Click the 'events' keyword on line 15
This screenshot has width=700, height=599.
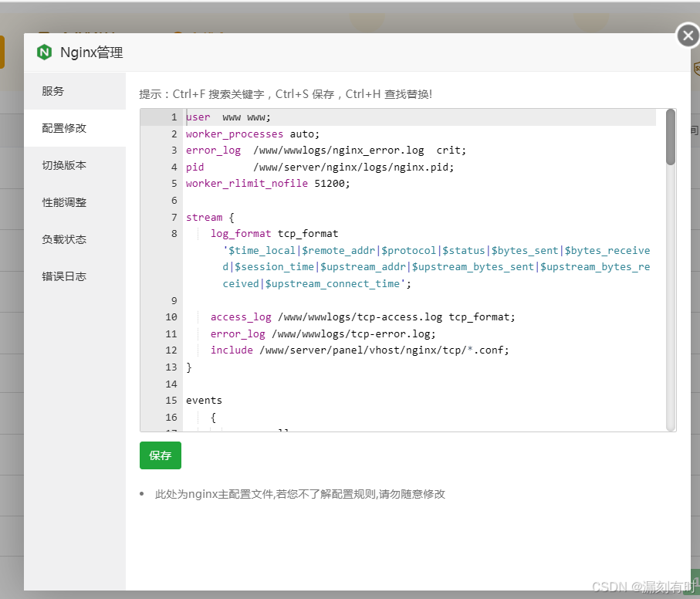204,401
